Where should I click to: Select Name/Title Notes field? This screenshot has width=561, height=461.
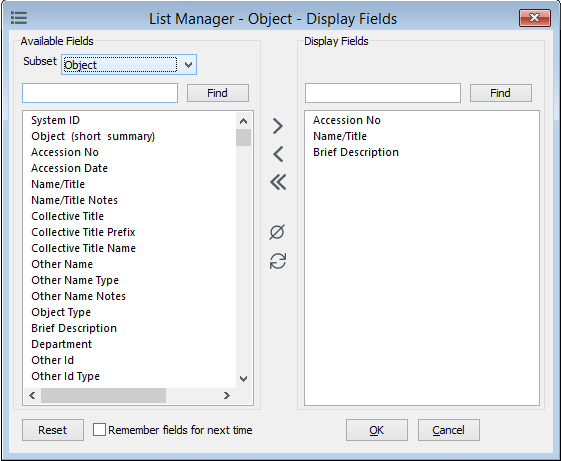point(74,200)
